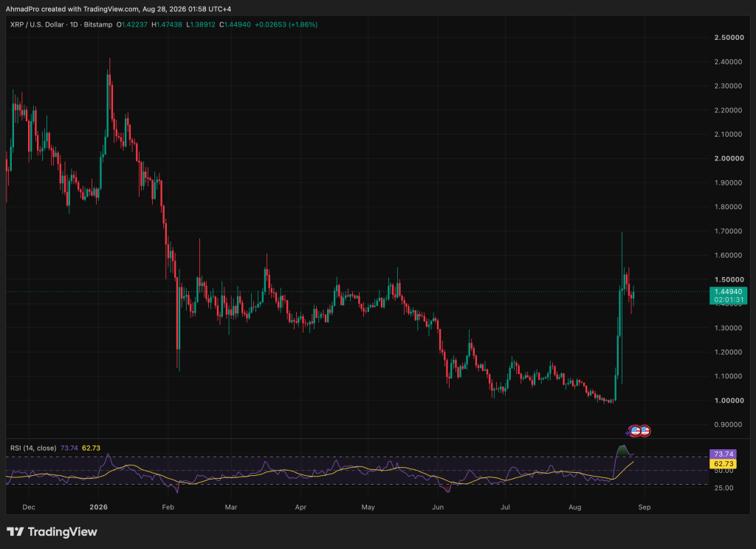
Task: Click the XRP / U.S. Dollar symbol title
Action: [37, 24]
